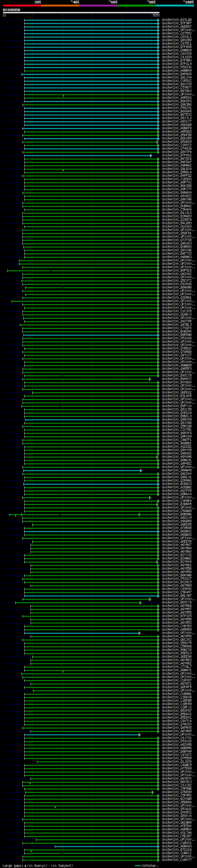Select hit label UniRef100_C0PDX2
Image resolution: width=197 pixels, height=868 pixels.
click(177, 81)
